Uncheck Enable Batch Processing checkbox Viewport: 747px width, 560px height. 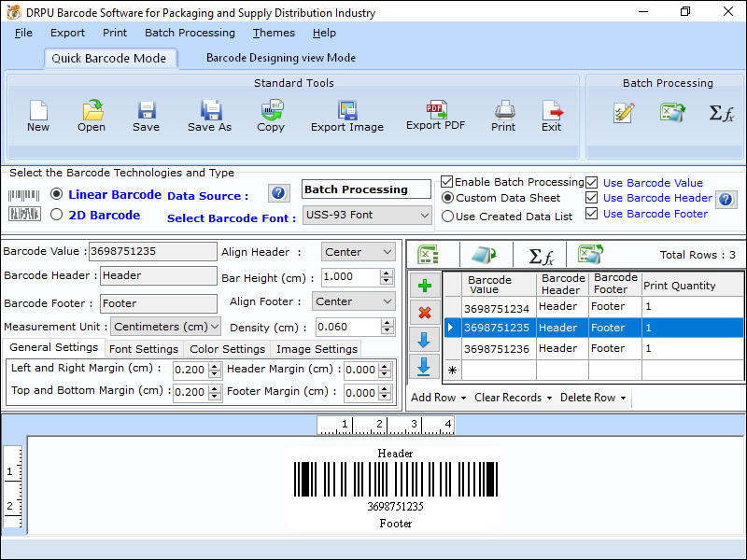[447, 182]
